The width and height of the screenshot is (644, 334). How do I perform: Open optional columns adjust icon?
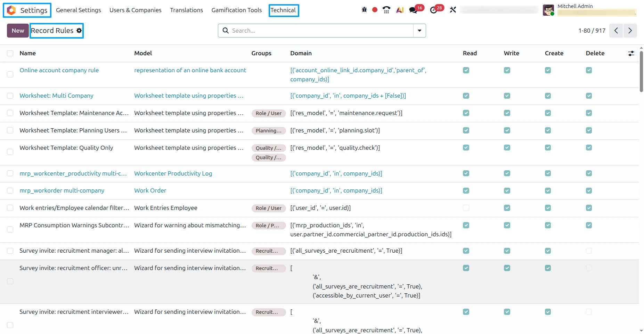coord(631,53)
